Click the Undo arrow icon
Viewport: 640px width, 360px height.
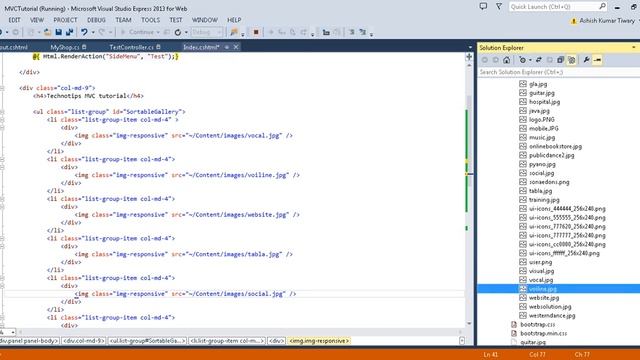[84, 32]
